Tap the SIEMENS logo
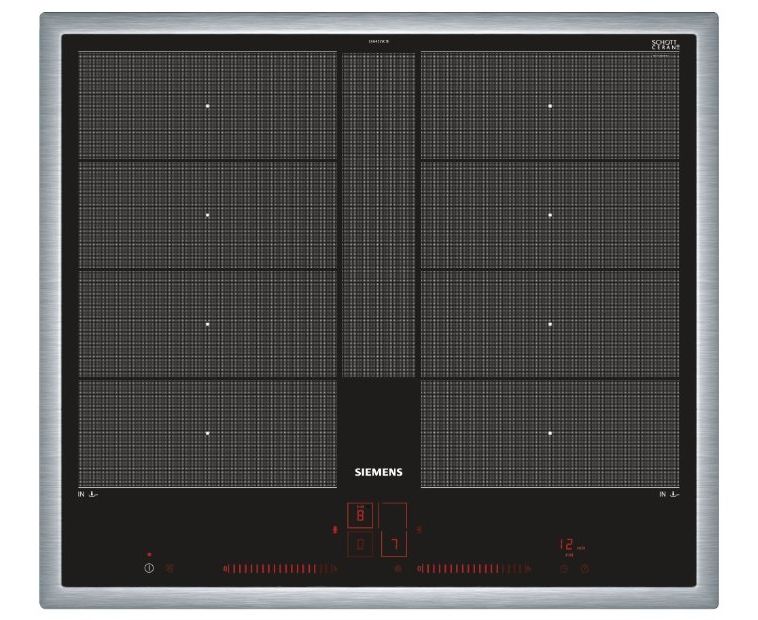Image resolution: width=758 pixels, height=620 pixels. [378, 472]
